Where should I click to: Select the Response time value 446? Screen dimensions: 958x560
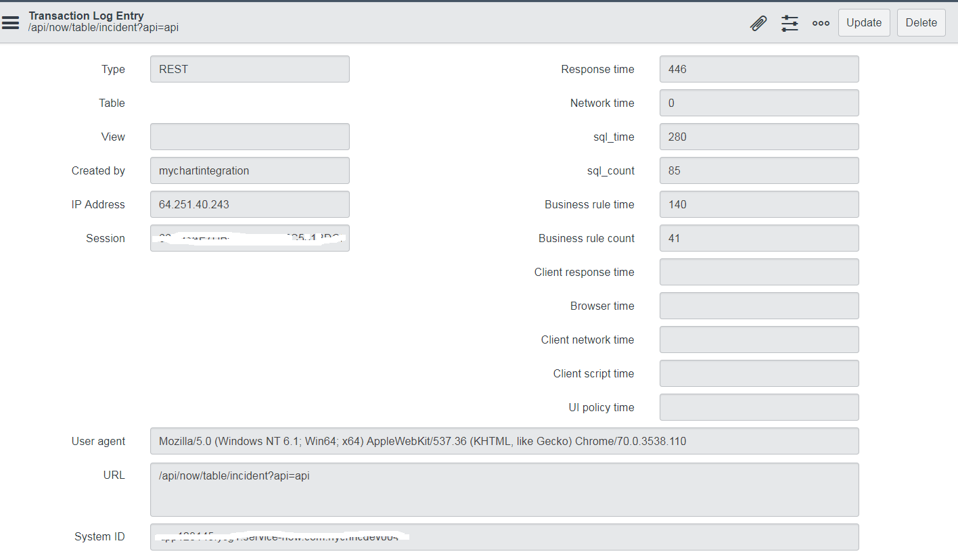[x=758, y=69]
